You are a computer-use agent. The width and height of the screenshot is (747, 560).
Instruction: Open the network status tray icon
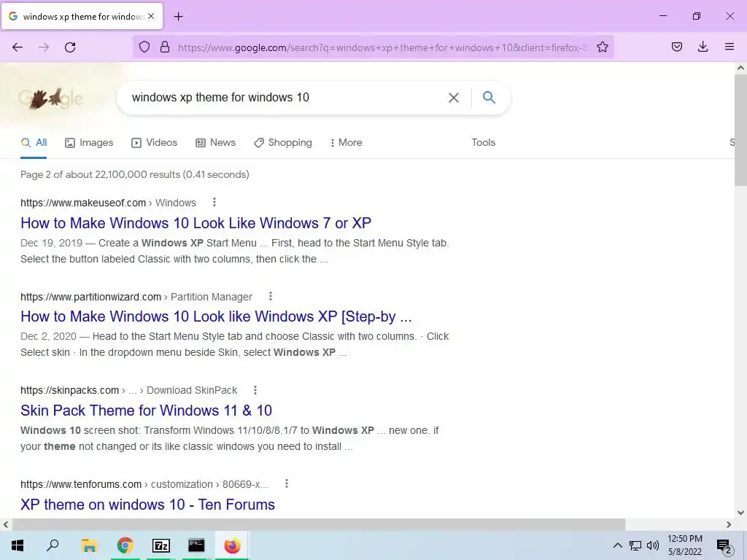[x=635, y=545]
